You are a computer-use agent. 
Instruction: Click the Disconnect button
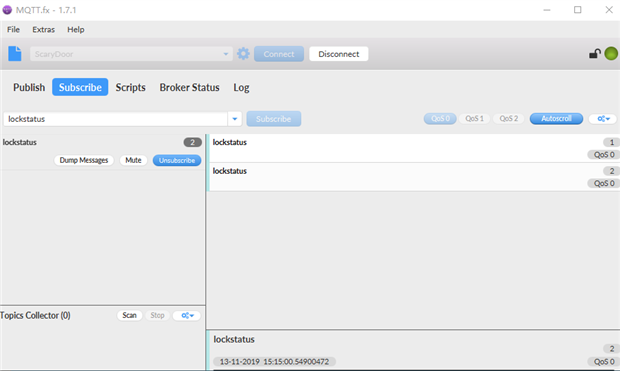click(339, 54)
